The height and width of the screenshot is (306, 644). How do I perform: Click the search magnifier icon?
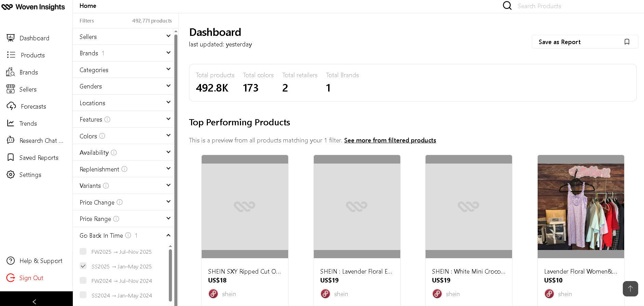pyautogui.click(x=507, y=6)
